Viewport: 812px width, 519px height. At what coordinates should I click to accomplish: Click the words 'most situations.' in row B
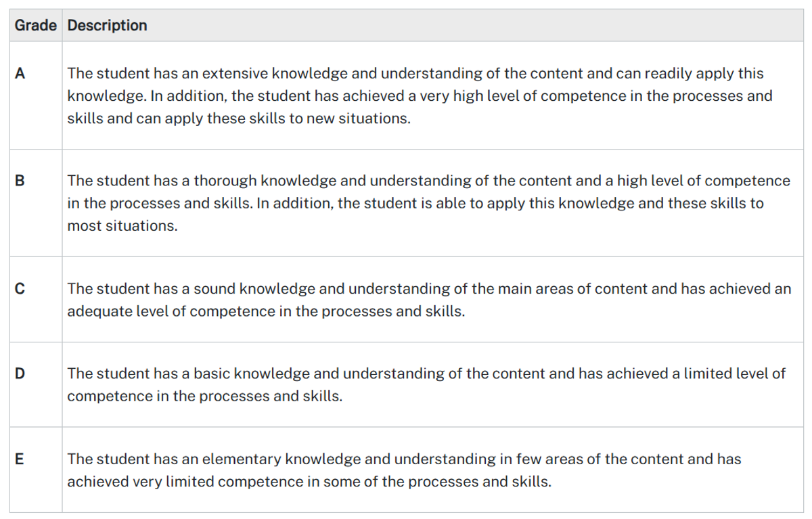122,226
